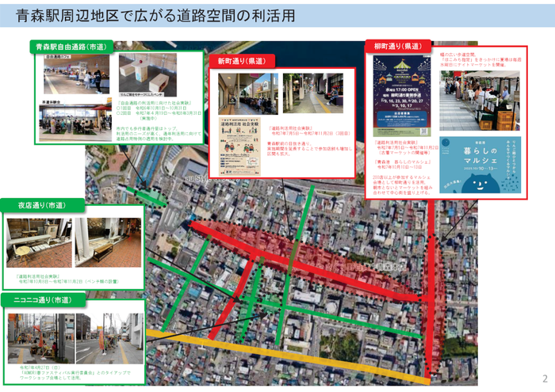Click the 幅の広い歩道空間 sentence
Image resolution: width=555 pixels, height=392 pixels.
(457, 55)
